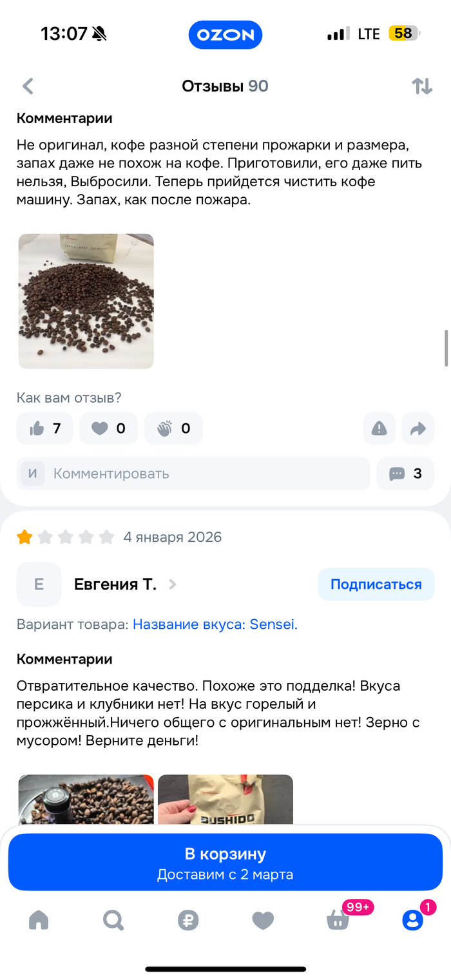Report the review via warning icon

(379, 428)
